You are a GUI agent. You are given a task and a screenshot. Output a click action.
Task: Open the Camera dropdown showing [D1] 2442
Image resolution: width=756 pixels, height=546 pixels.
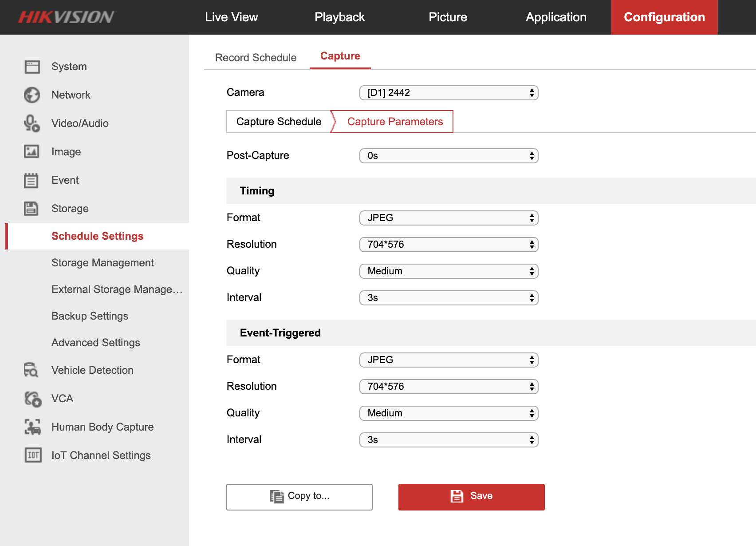[449, 93]
